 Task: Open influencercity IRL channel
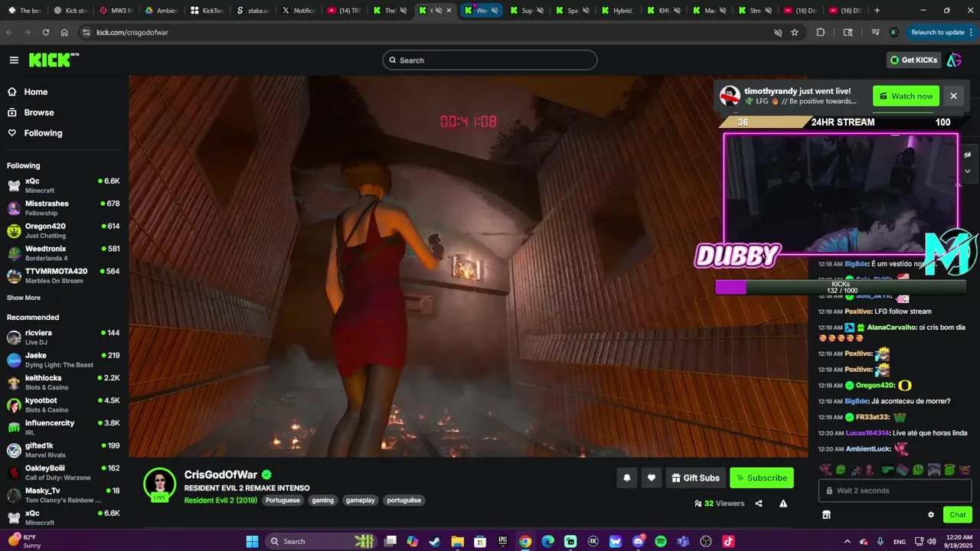(x=64, y=427)
